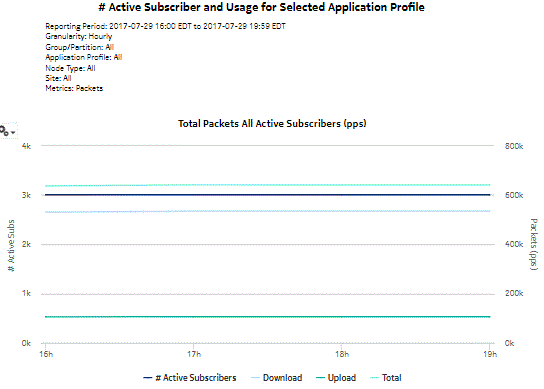Click the 16h x-axis label

coord(46,354)
